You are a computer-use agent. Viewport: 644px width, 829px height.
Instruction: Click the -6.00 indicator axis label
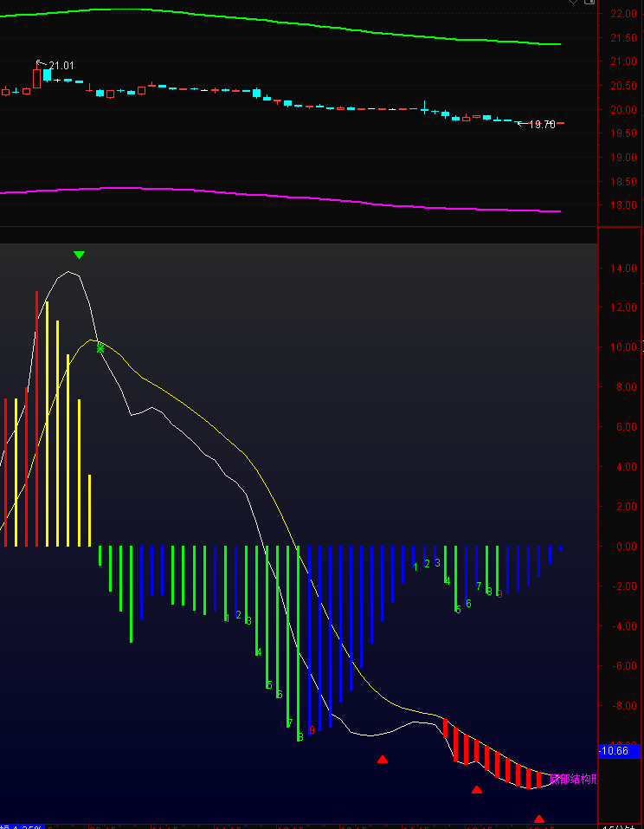point(623,665)
